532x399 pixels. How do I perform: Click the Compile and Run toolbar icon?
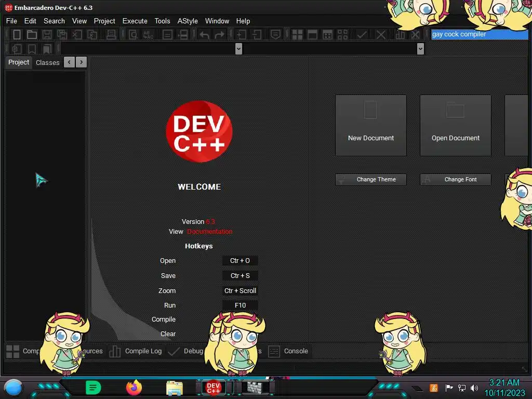[327, 34]
